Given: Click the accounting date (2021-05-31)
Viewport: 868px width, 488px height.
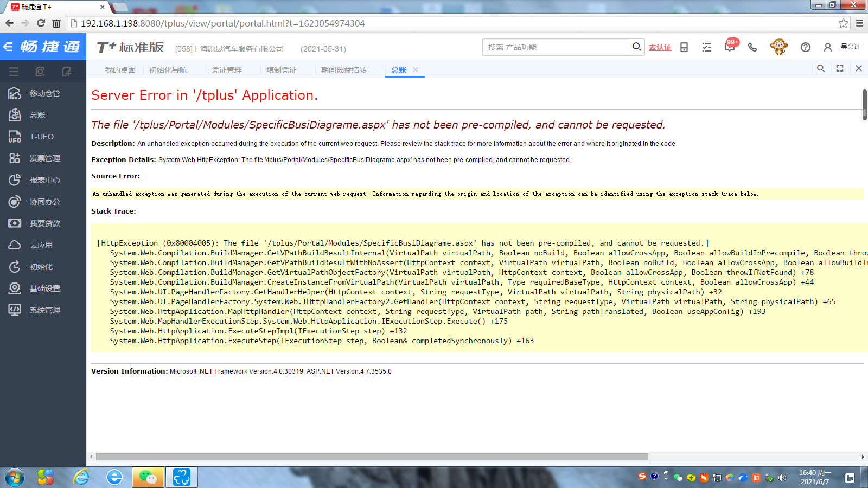Looking at the screenshot, I should (323, 49).
